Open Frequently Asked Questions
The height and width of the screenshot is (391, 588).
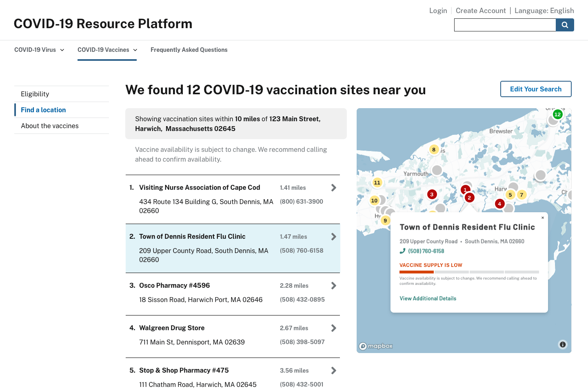click(189, 50)
